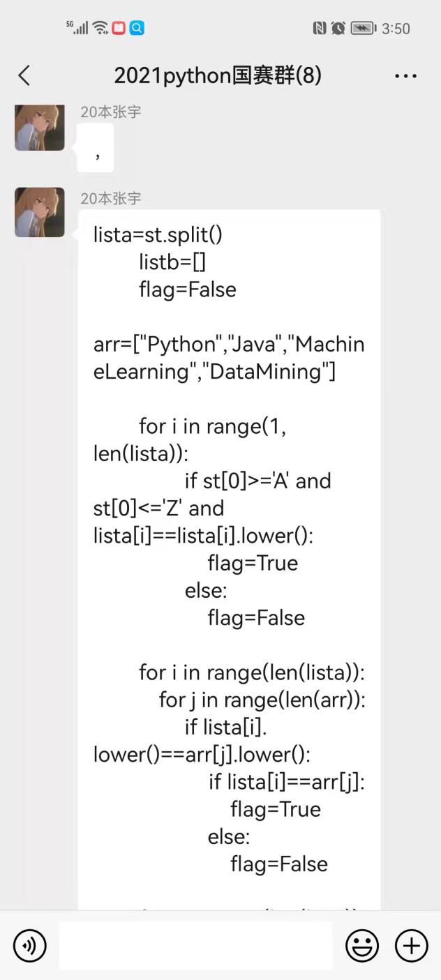
Task: Tap the alarm clock status icon
Action: pyautogui.click(x=338, y=28)
